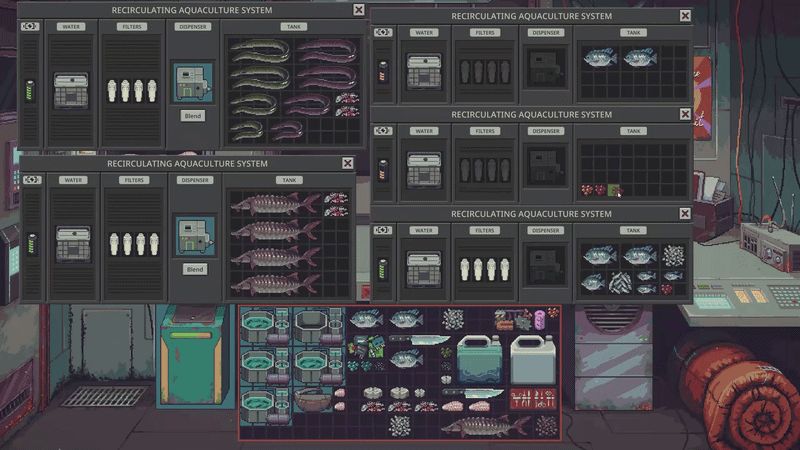Click Blend in the sturgeon tank window
The image size is (800, 450).
pos(195,269)
